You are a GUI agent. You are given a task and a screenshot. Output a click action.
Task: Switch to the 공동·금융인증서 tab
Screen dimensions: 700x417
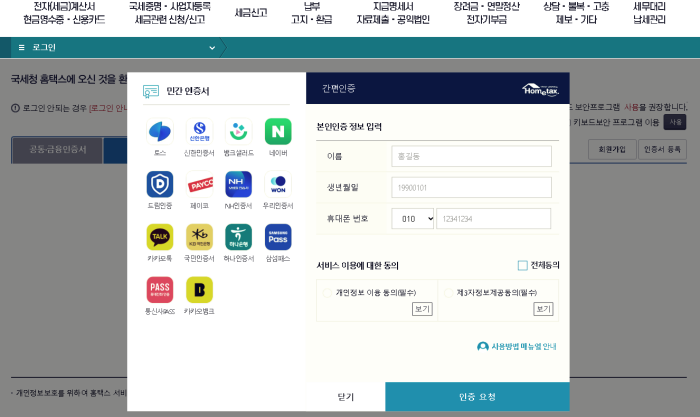[58, 150]
